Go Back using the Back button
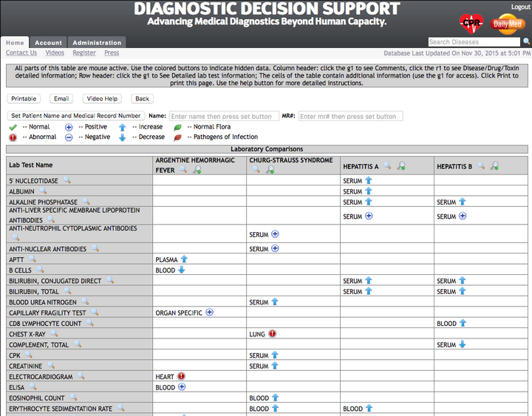The width and height of the screenshot is (532, 416). (142, 99)
